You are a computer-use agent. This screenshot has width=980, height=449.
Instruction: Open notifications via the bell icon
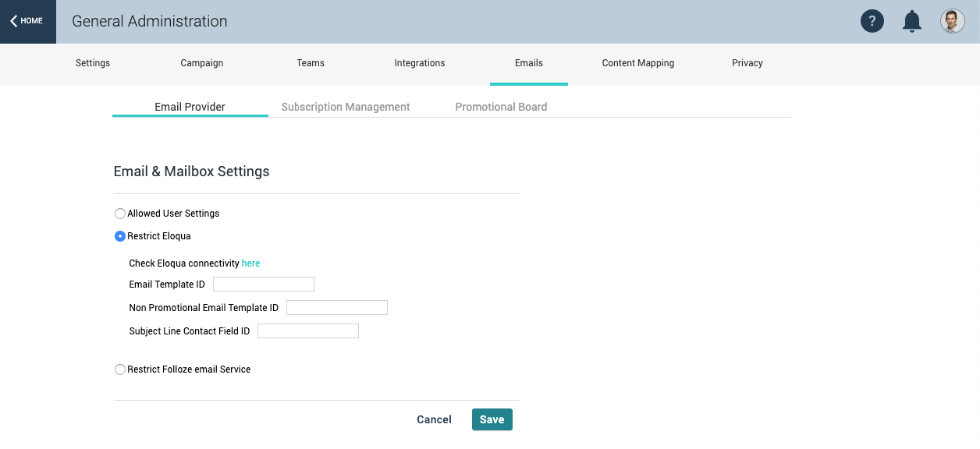pos(911,21)
